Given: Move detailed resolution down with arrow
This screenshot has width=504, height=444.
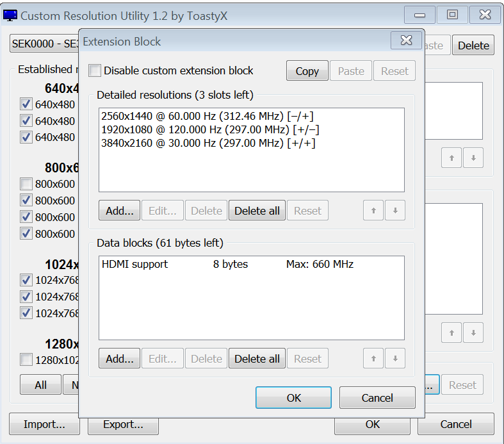Looking at the screenshot, I should coord(395,211).
